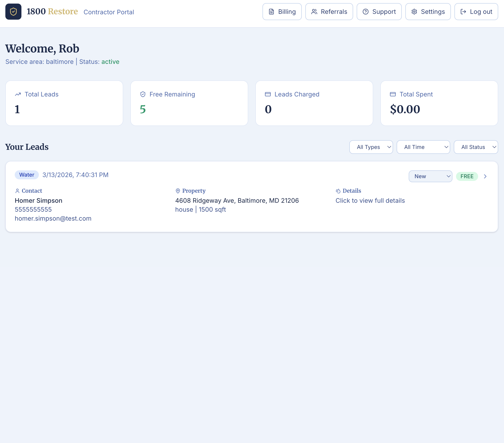Screen dimensions: 504x443
Task: Expand the lead with the right chevron arrow
Action: 485,176
